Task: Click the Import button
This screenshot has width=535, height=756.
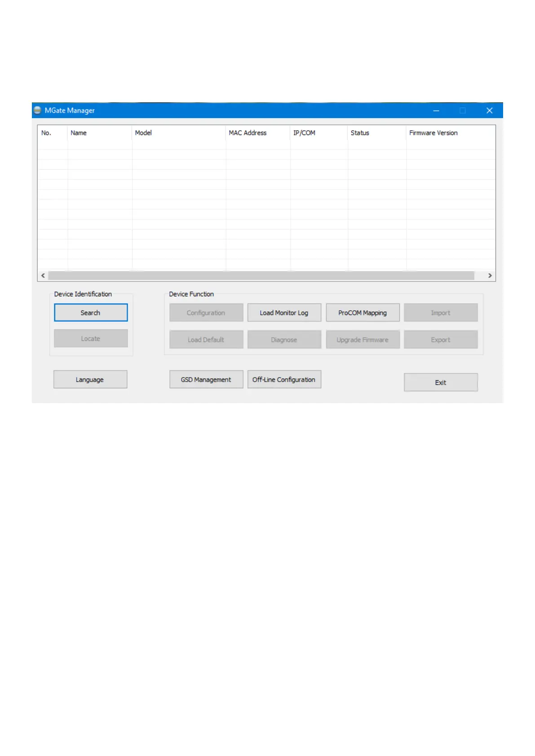Action: pos(440,313)
